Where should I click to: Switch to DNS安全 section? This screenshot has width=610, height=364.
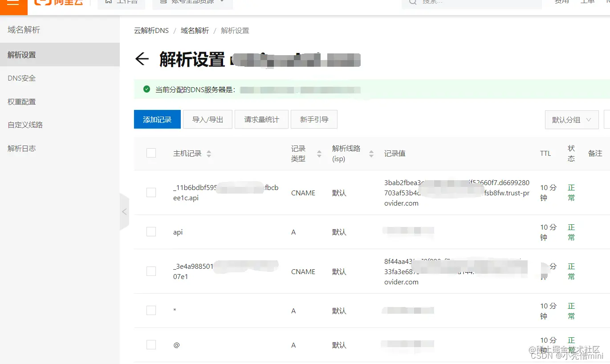(x=21, y=78)
